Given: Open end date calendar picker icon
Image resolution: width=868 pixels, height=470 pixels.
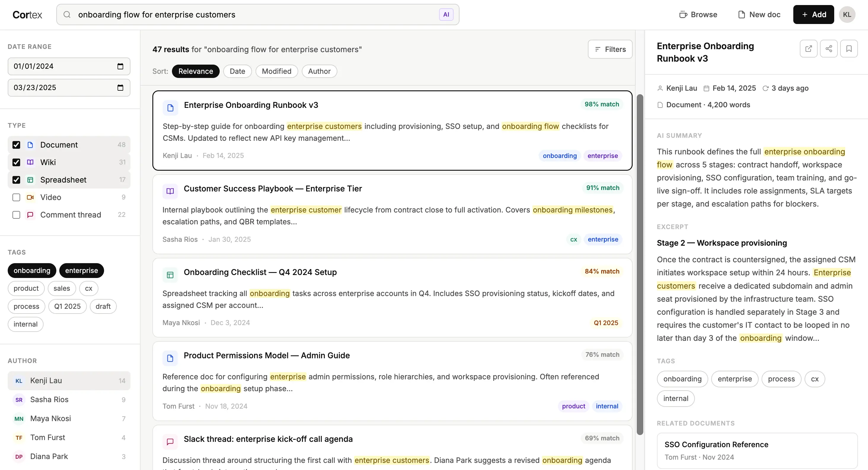Looking at the screenshot, I should click(120, 88).
